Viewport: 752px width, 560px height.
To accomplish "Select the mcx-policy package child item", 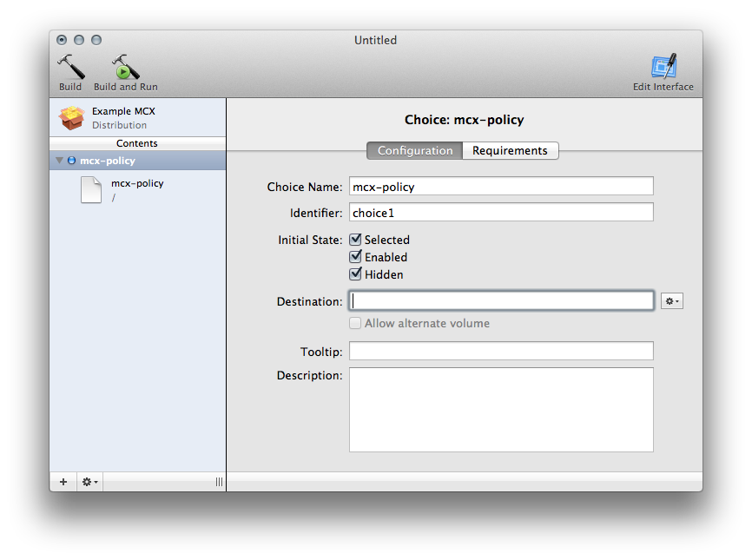I will click(x=138, y=190).
